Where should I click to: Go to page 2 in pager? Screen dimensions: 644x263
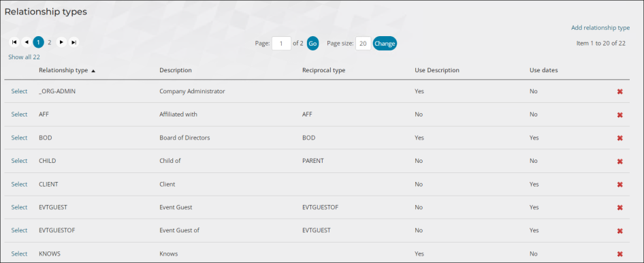(x=49, y=42)
